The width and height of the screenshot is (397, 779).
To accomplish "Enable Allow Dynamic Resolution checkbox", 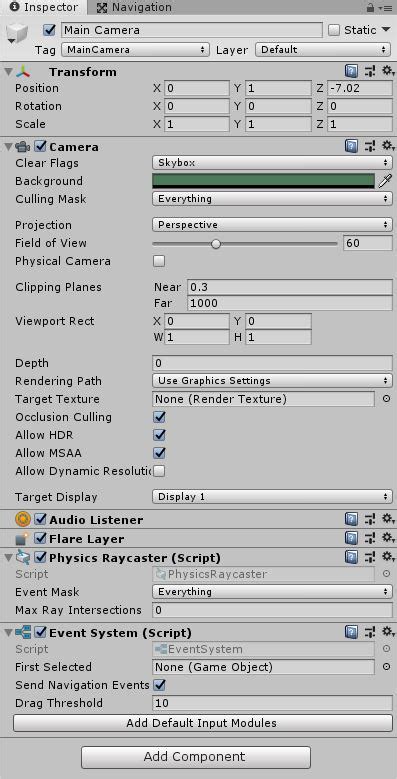I will [159, 470].
